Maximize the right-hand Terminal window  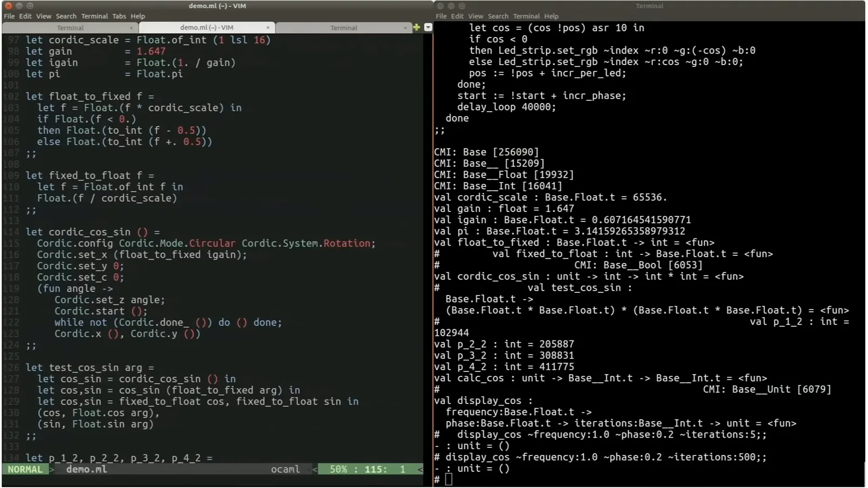(462, 6)
